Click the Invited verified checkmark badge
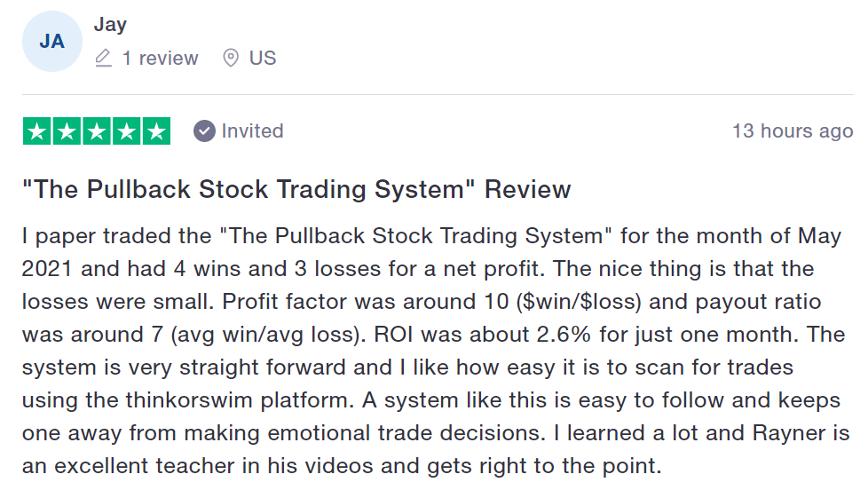Screen dimensions: 868x490 [x=204, y=131]
